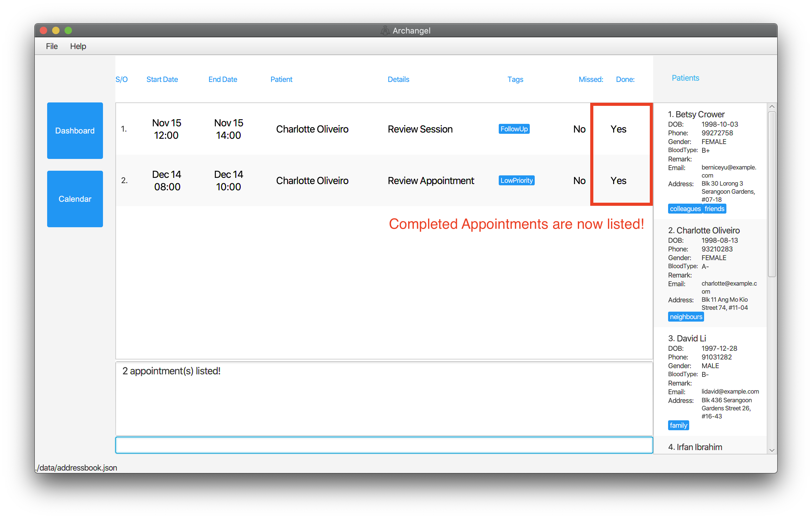Image resolution: width=812 pixels, height=519 pixels.
Task: Click the S/O column header
Action: click(122, 79)
